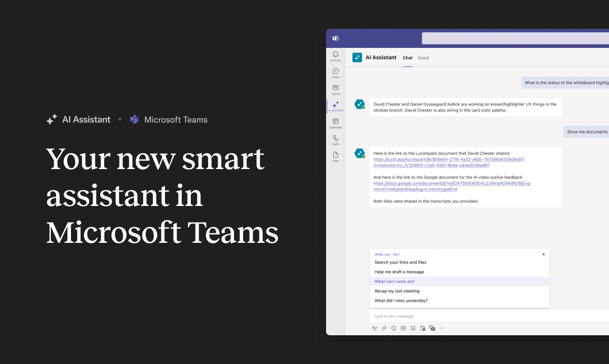The height and width of the screenshot is (364, 609).
Task: Click the Attach file paperclip icon
Action: pyautogui.click(x=384, y=328)
